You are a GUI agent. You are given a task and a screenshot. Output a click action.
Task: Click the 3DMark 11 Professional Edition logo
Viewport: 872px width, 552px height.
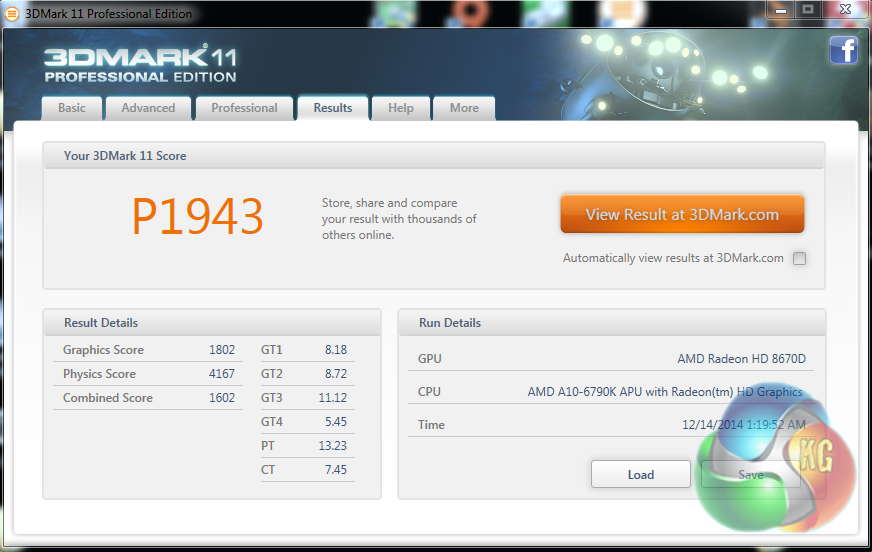(140, 63)
